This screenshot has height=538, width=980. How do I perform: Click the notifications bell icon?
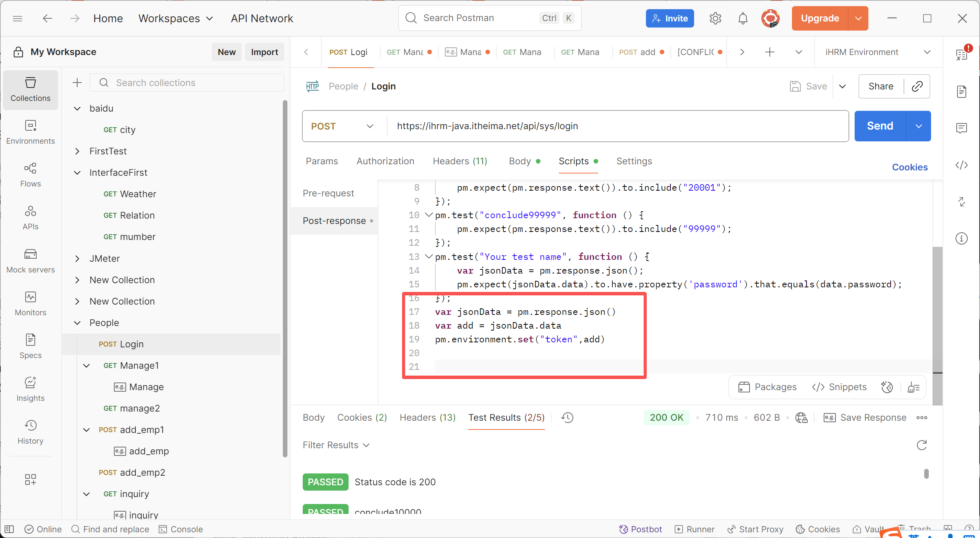coord(743,18)
